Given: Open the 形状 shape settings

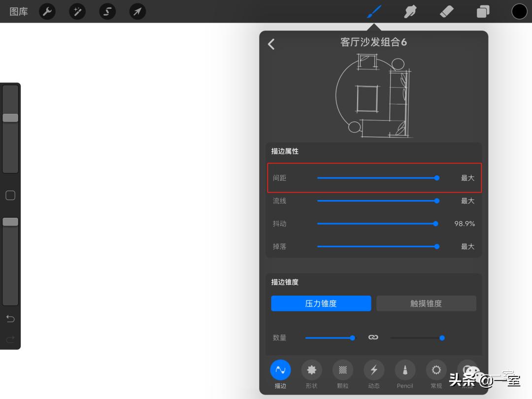Looking at the screenshot, I should coord(311,370).
